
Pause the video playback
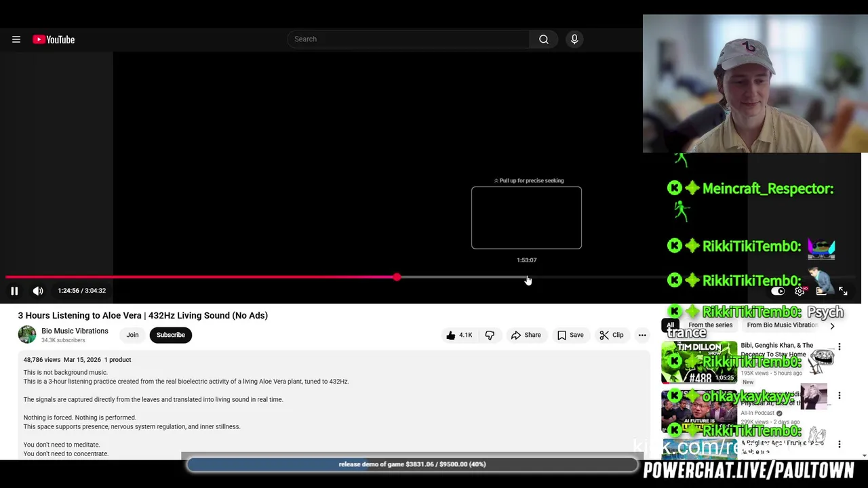14,291
